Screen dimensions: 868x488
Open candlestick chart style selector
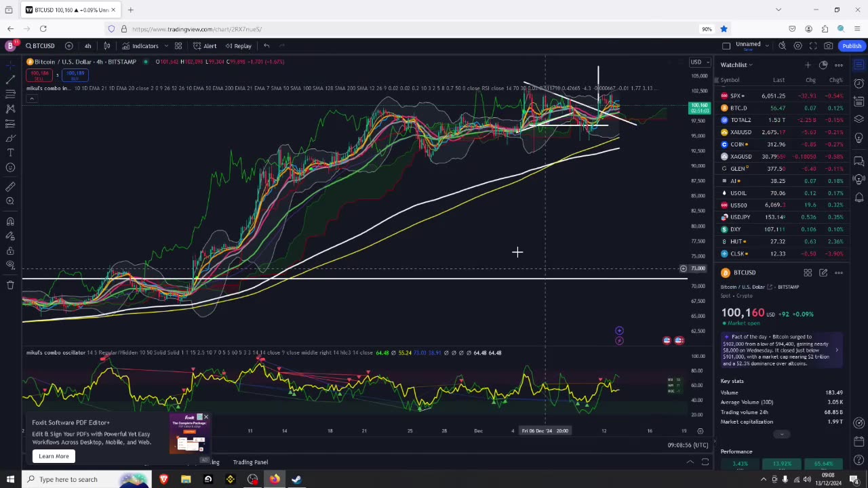106,46
